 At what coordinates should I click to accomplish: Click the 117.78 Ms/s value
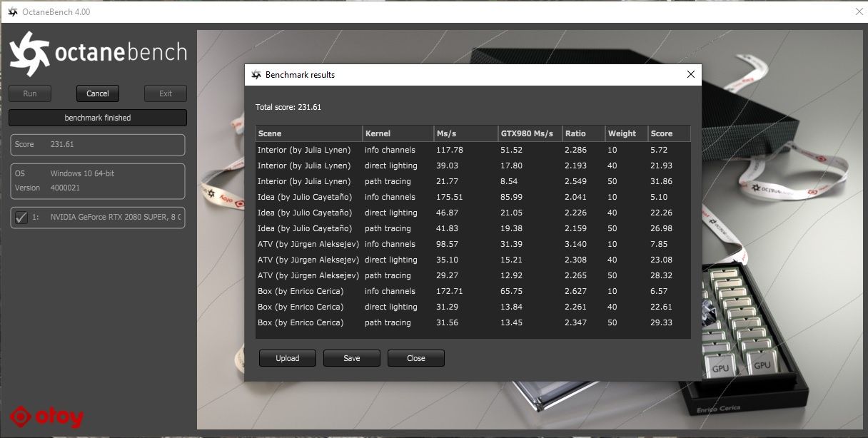click(450, 150)
